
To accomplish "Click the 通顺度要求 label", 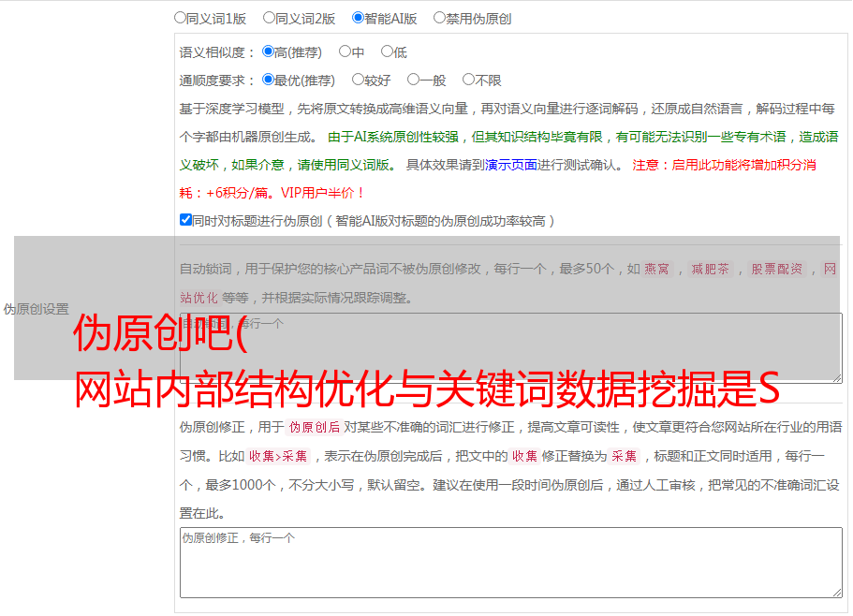I will coord(216,81).
